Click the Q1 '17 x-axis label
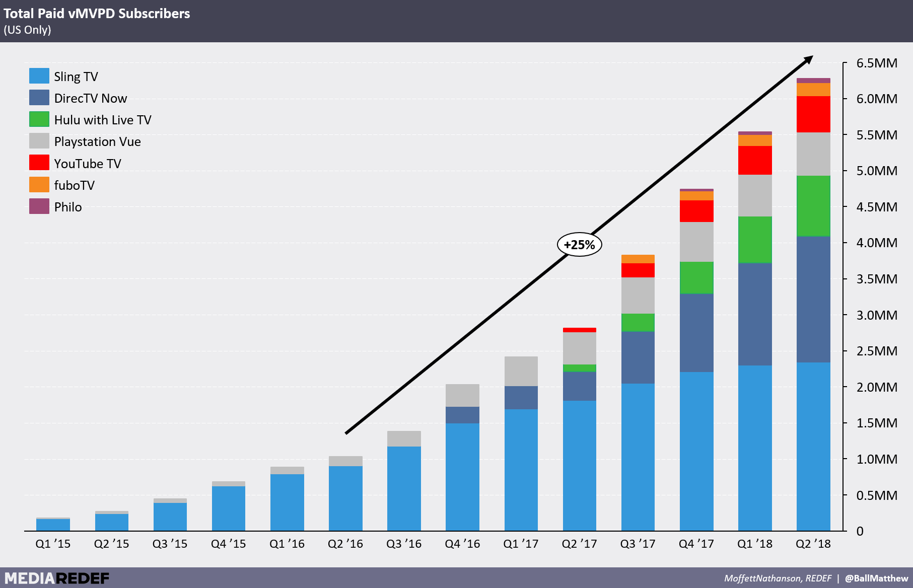Screen dimensions: 913x588 click(x=521, y=544)
